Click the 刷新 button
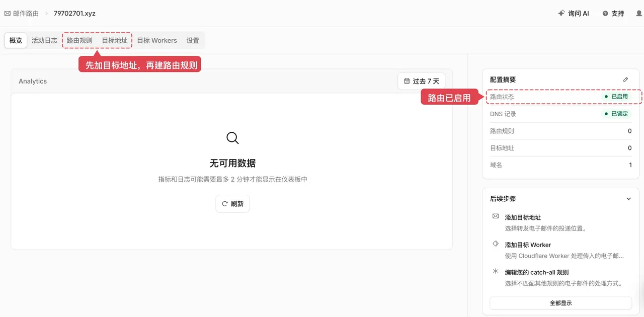The height and width of the screenshot is (317, 644). (x=232, y=204)
